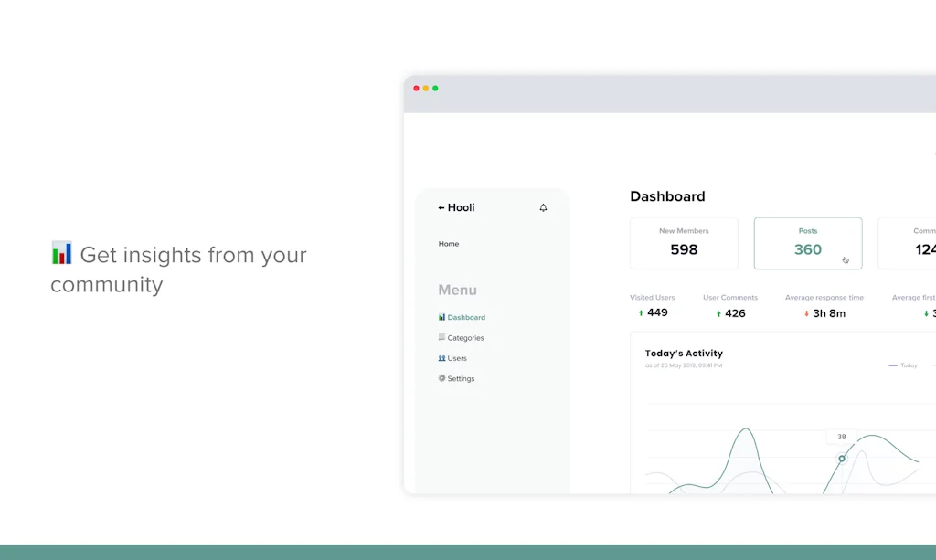
Task: Click the Dashboard page title
Action: 667,196
